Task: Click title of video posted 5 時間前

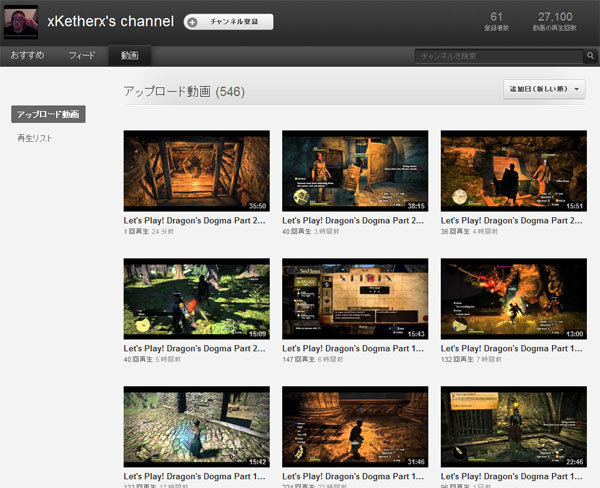Action: coord(194,349)
